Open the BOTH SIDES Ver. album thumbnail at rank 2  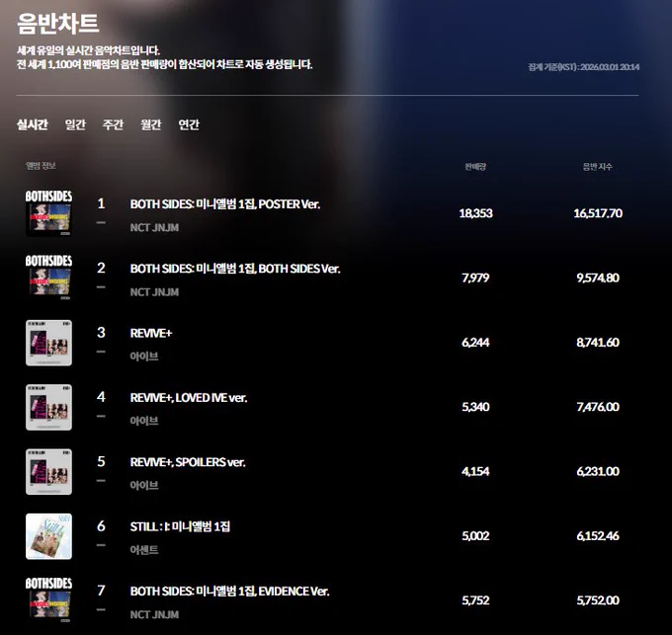(x=48, y=278)
